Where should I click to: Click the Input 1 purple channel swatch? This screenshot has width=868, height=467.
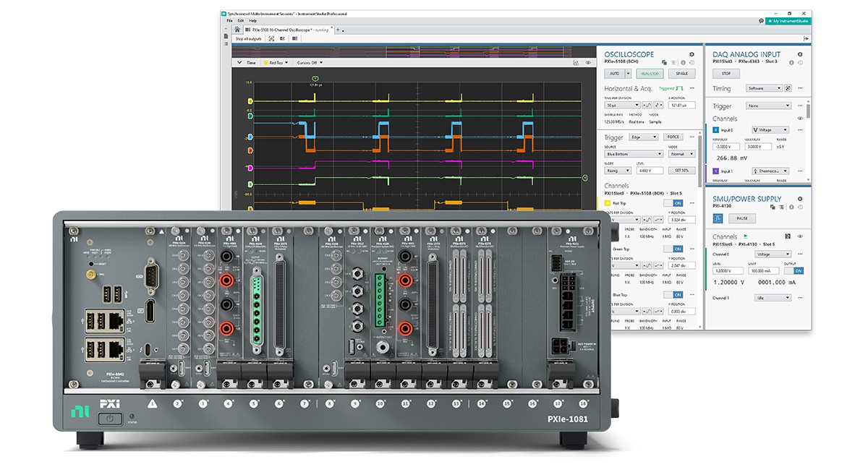[715, 171]
